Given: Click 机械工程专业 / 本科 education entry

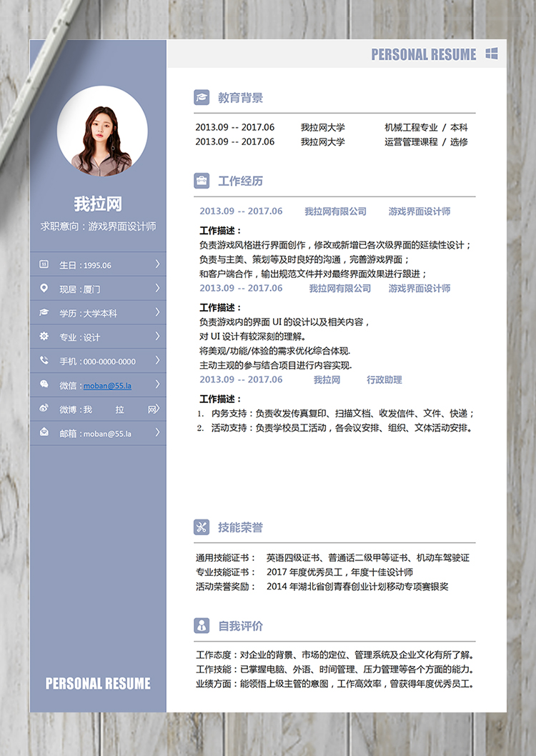Looking at the screenshot, I should [x=426, y=127].
